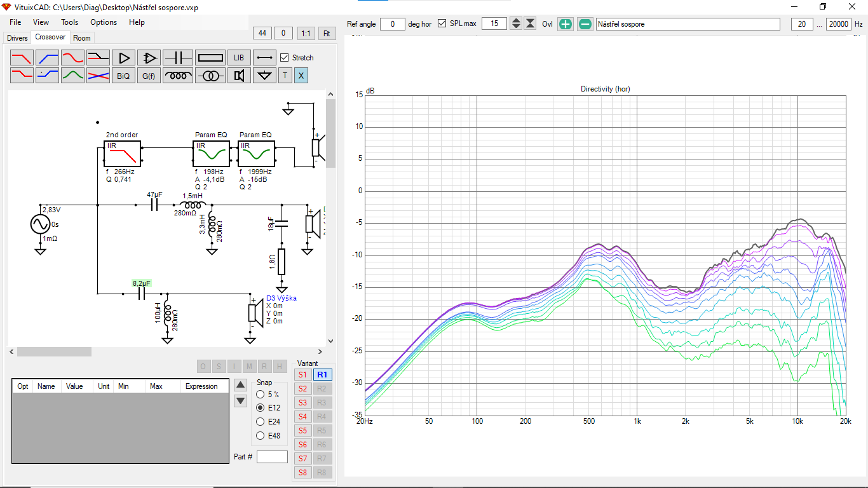Viewport: 868px width, 488px height.
Task: Click the 1:1 zoom button
Action: tap(306, 33)
